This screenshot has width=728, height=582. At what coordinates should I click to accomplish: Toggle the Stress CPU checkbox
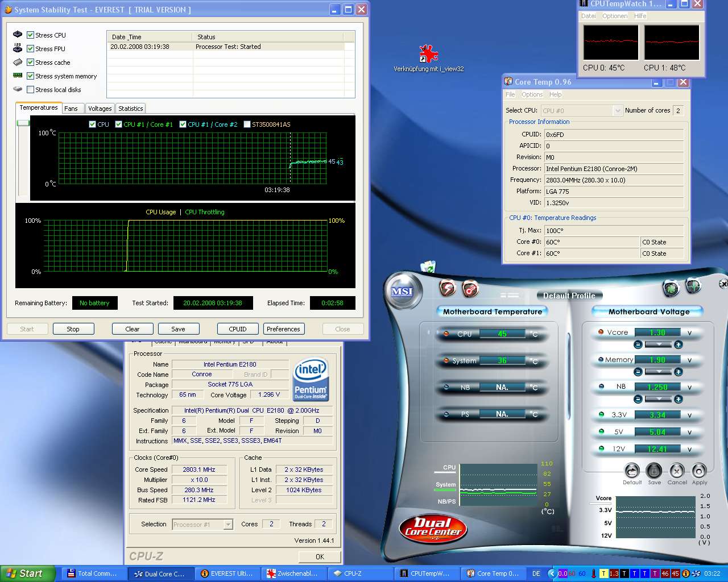pos(31,35)
